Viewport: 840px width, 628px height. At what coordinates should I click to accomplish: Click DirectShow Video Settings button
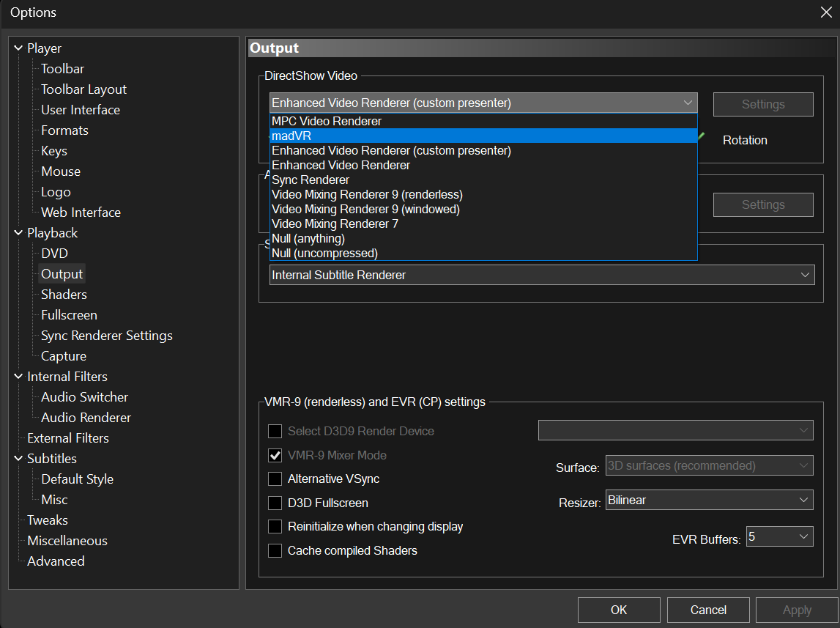763,105
